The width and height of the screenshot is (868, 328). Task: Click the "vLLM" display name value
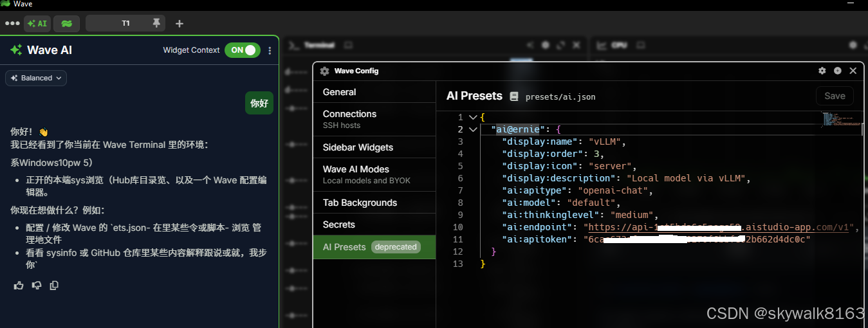(604, 141)
